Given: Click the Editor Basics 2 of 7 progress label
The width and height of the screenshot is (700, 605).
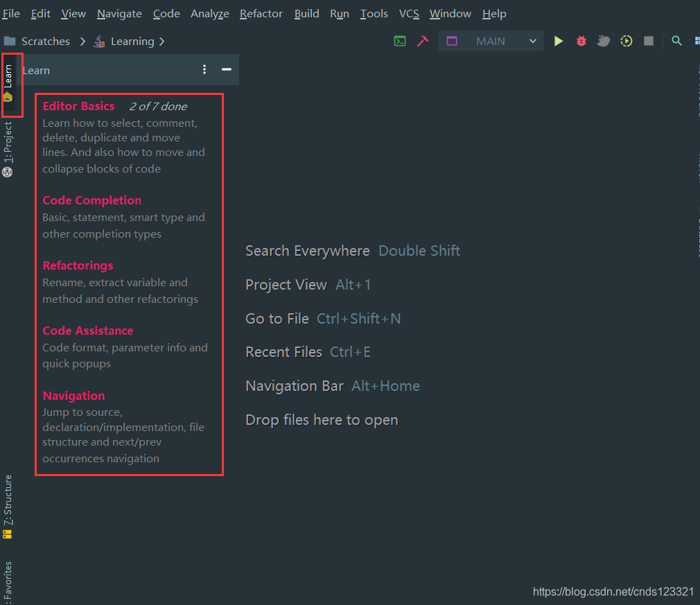Looking at the screenshot, I should coord(157,106).
